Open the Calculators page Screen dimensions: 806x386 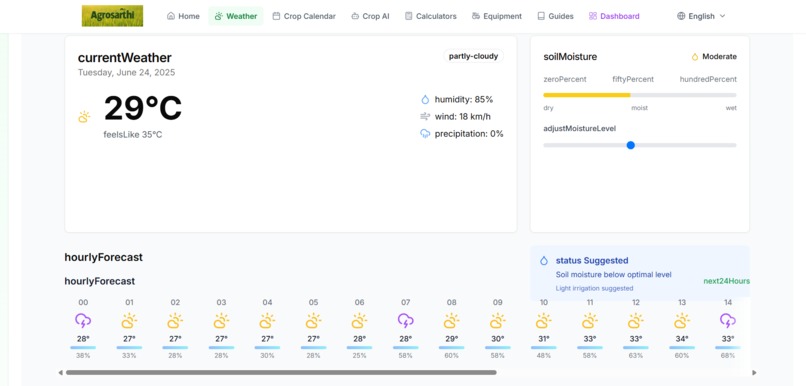point(430,16)
